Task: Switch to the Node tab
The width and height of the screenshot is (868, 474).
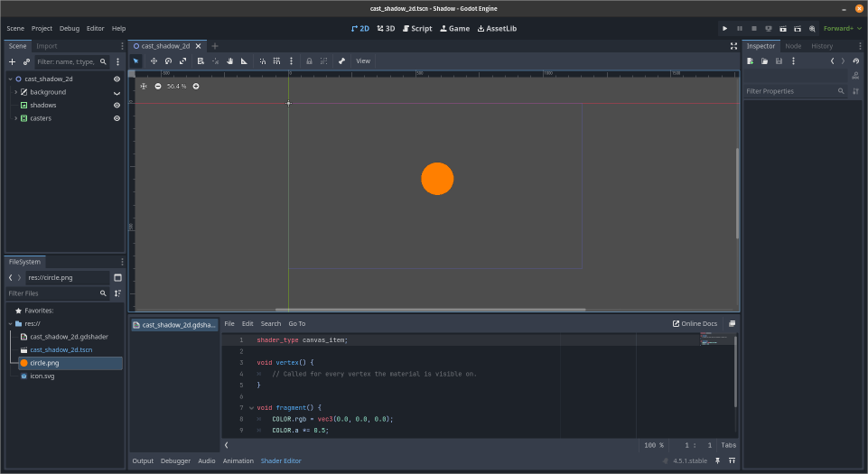Action: pos(792,46)
